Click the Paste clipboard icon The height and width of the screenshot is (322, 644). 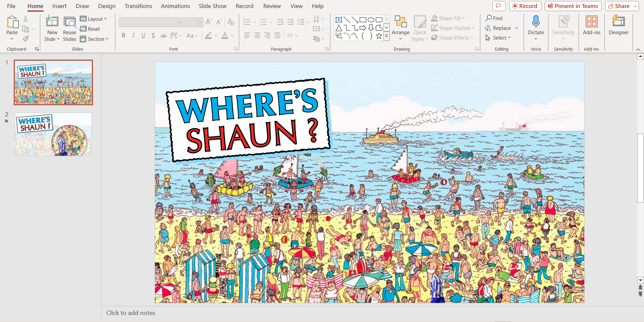tap(12, 23)
